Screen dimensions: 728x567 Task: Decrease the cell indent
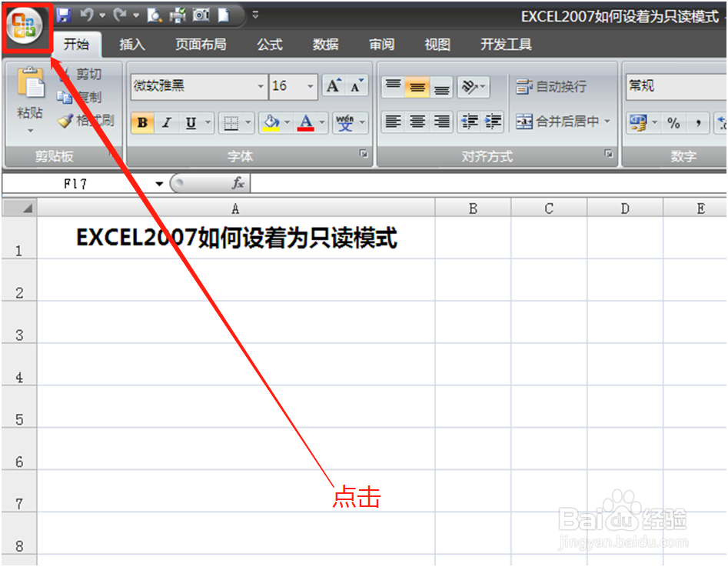(x=470, y=122)
